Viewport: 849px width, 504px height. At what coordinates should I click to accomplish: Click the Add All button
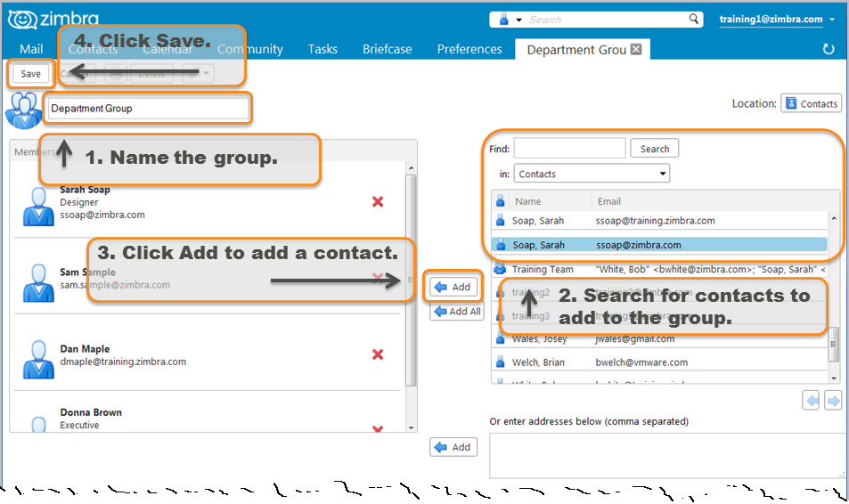click(457, 312)
